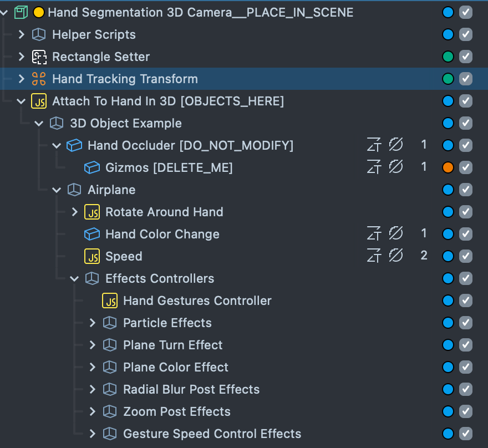Click the Gizmos row's crossed-circle icon
Screen dimensions: 488x448
[395, 167]
